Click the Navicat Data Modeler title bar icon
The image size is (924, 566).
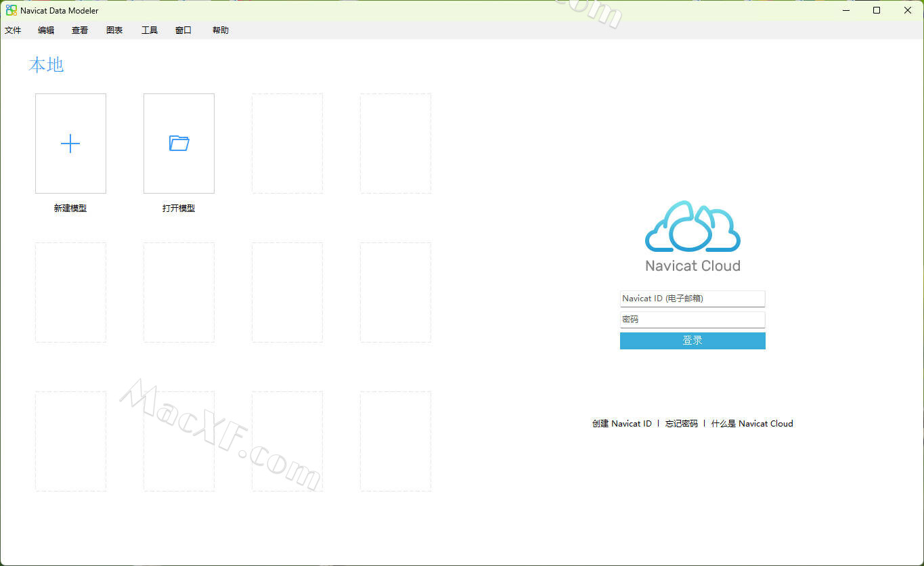(x=12, y=10)
